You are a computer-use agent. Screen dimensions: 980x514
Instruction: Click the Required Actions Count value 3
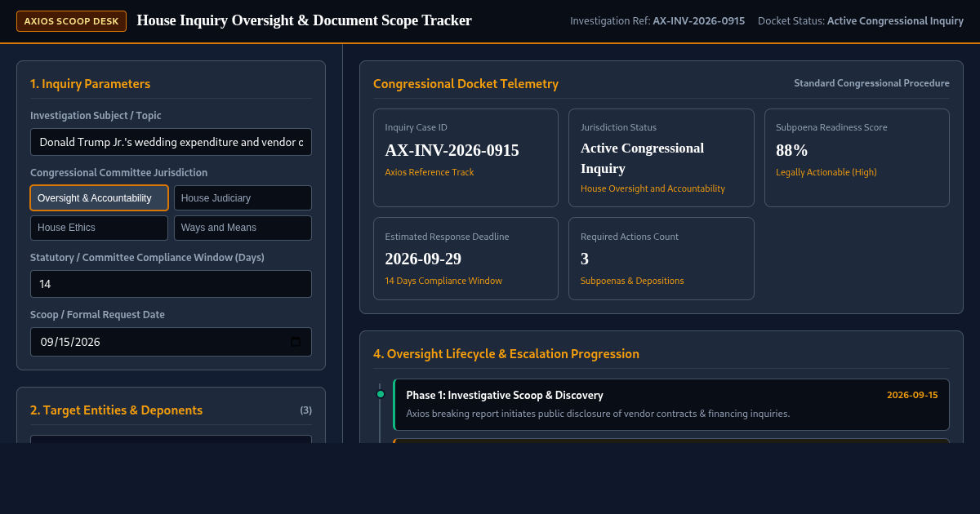point(585,259)
